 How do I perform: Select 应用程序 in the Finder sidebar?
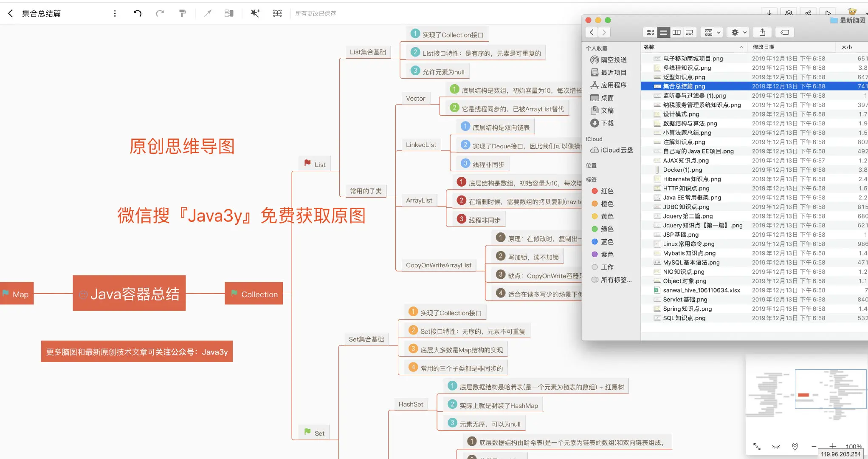click(613, 85)
